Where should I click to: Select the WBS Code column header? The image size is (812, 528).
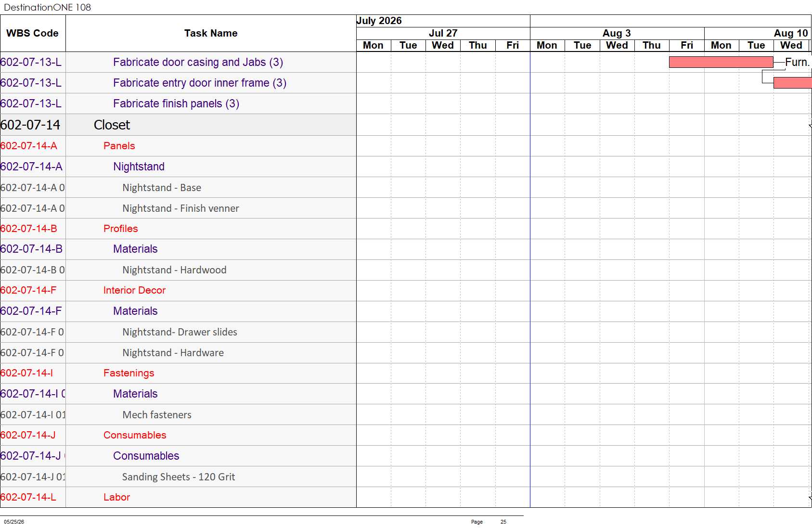click(33, 33)
